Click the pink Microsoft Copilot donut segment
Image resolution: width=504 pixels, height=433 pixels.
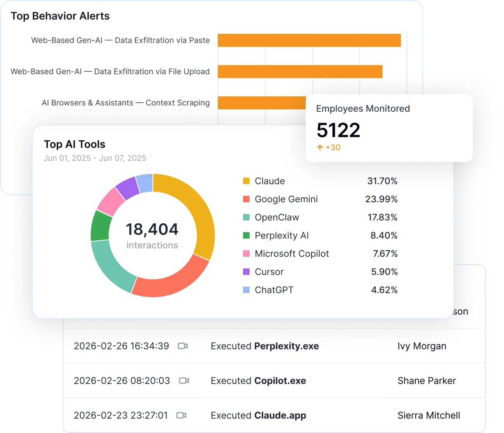(111, 202)
